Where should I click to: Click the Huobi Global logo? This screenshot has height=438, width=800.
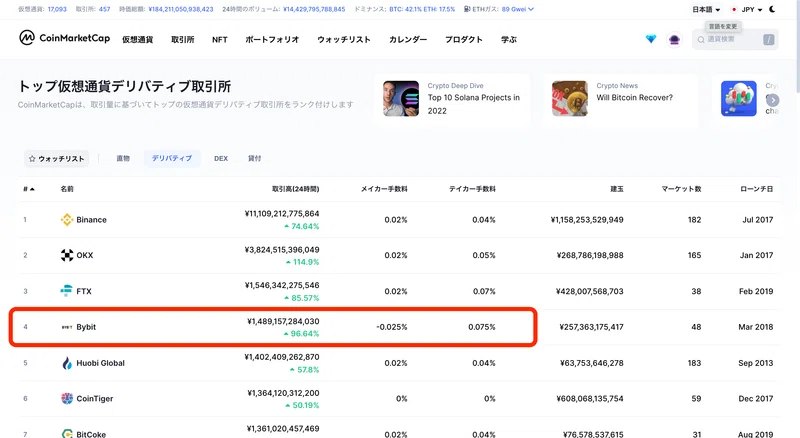67,363
